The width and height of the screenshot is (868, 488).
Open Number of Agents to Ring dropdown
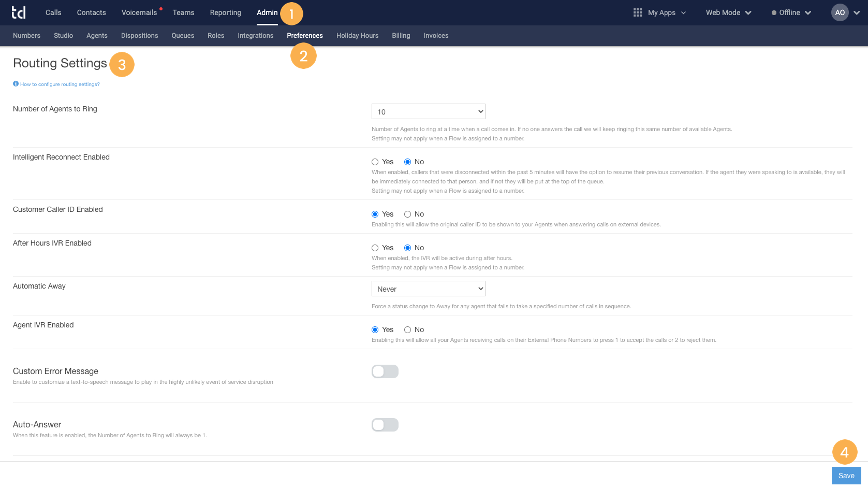(x=429, y=111)
